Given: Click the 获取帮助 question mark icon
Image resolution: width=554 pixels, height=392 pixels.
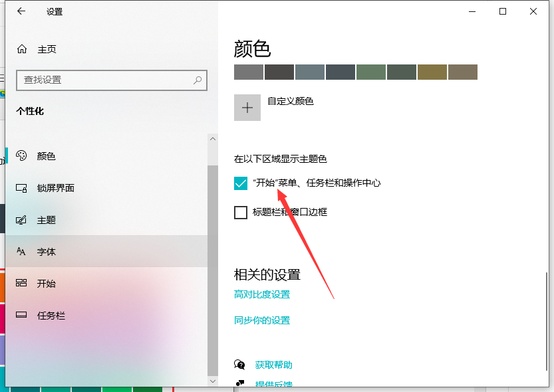Looking at the screenshot, I should 241,364.
